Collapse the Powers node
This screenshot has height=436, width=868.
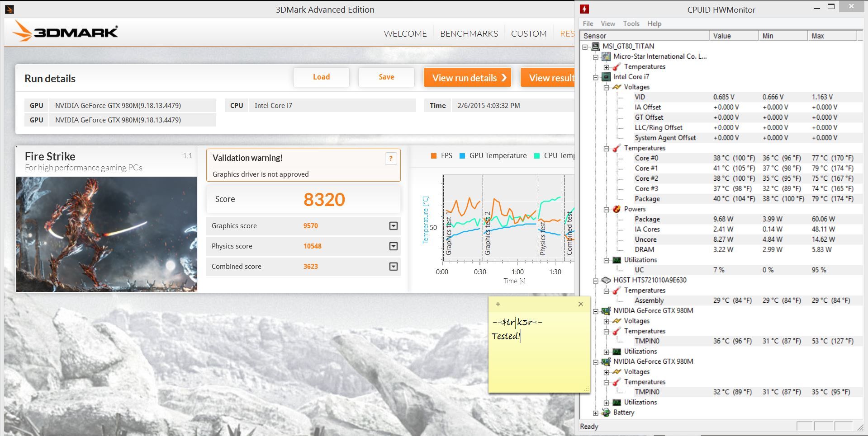tap(606, 209)
